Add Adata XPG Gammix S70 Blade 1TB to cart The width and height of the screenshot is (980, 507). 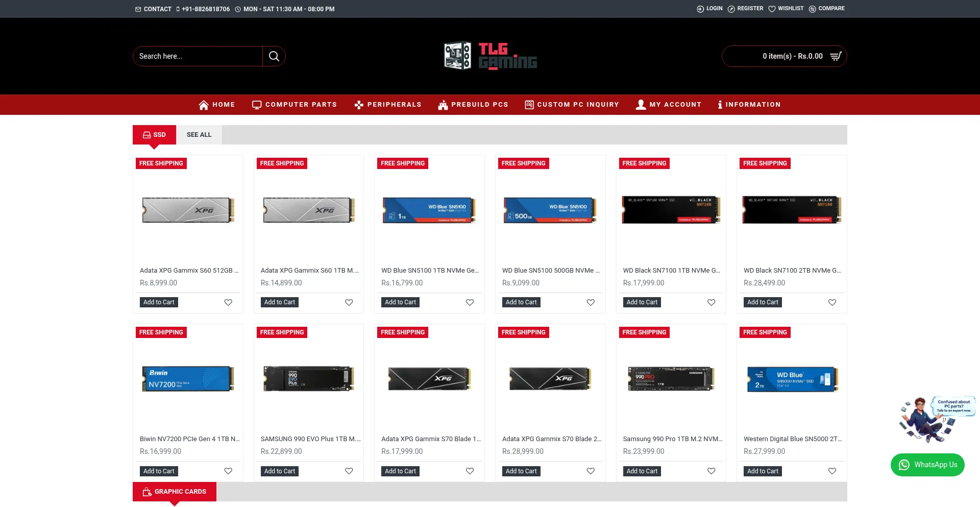pos(400,471)
